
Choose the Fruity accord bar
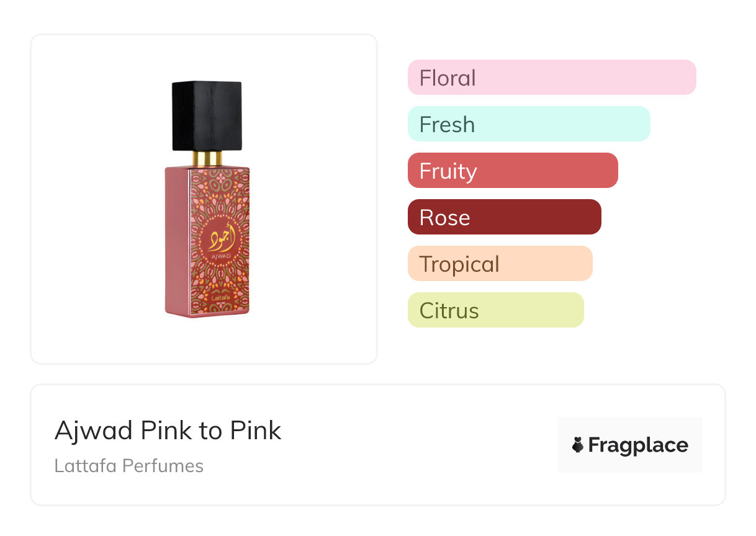[512, 171]
